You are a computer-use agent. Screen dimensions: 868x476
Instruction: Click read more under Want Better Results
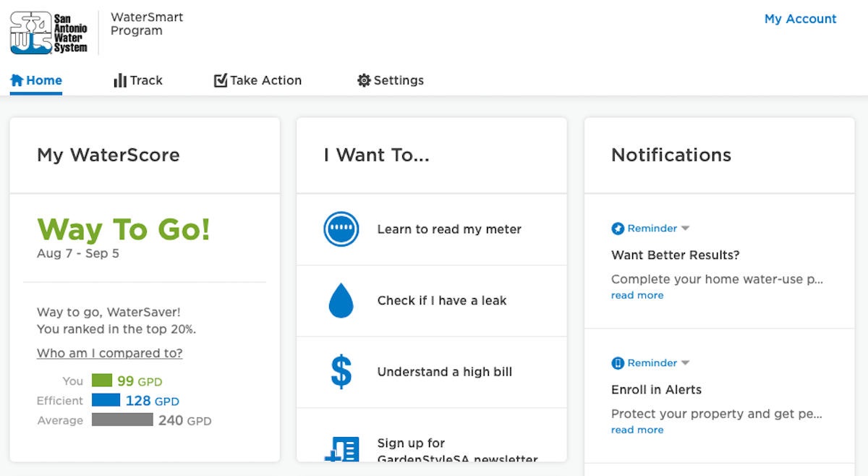tap(637, 295)
